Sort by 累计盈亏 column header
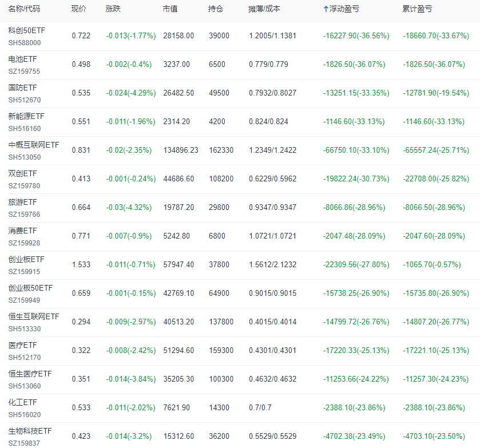The height and width of the screenshot is (448, 480). [x=417, y=9]
